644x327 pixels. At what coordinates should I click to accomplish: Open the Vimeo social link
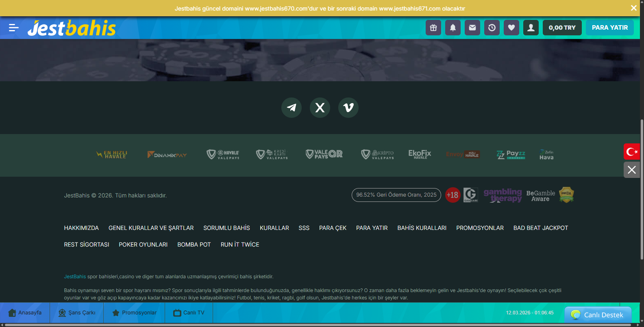(x=348, y=108)
